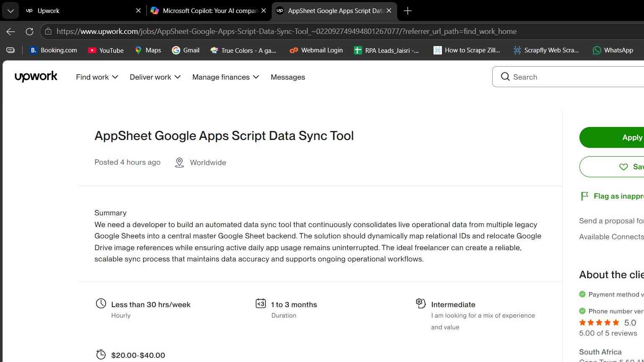
Task: Open the Google Maps bookmark
Action: [x=148, y=50]
